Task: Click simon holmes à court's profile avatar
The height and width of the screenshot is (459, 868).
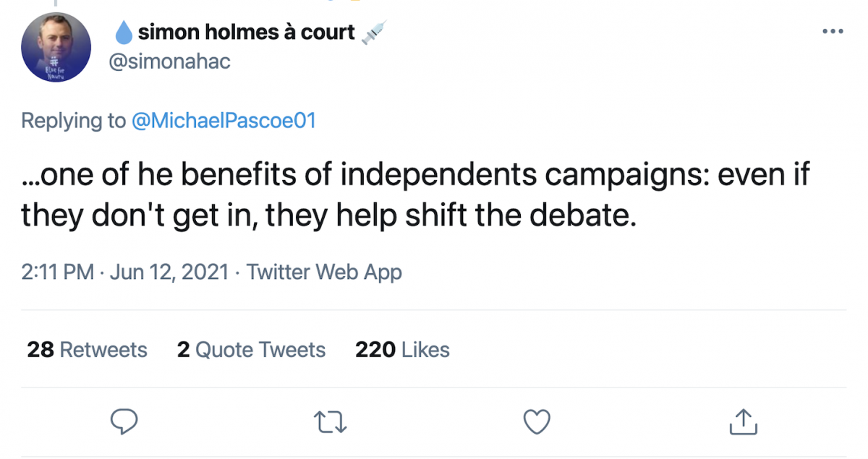Action: tap(56, 47)
